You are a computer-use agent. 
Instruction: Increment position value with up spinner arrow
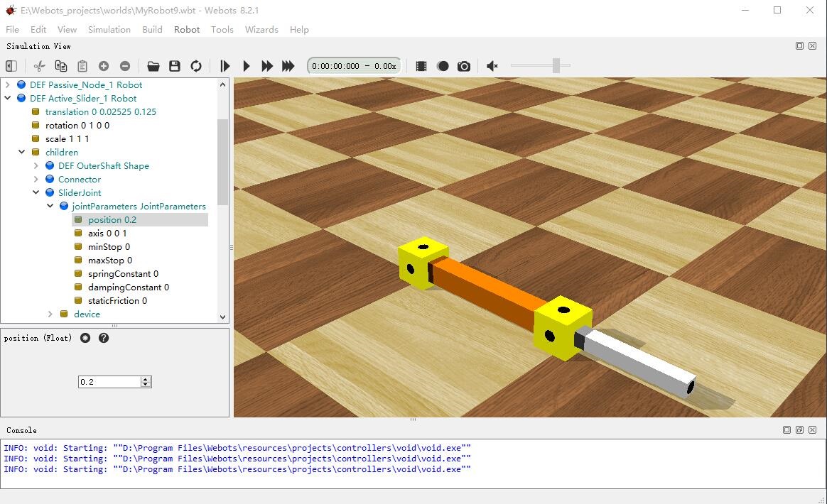[146, 379]
